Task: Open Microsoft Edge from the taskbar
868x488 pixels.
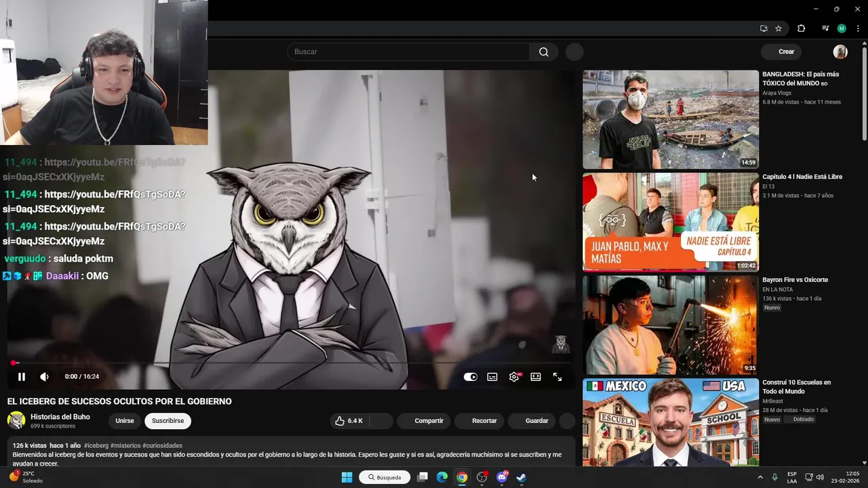Action: tap(442, 477)
